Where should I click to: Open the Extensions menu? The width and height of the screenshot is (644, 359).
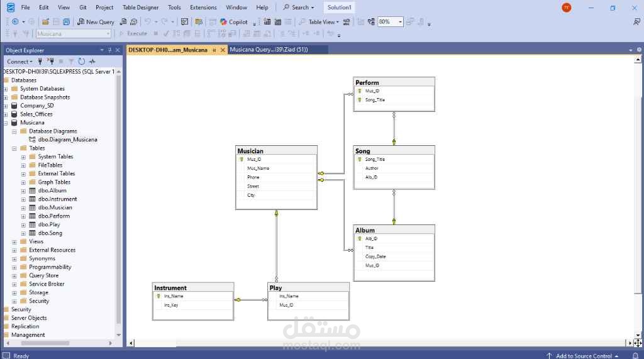point(203,8)
